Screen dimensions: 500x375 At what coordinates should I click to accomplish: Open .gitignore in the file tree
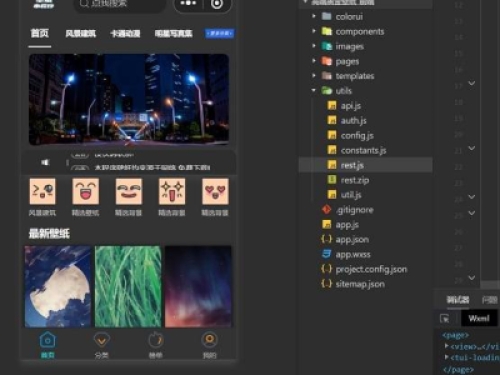pos(355,210)
